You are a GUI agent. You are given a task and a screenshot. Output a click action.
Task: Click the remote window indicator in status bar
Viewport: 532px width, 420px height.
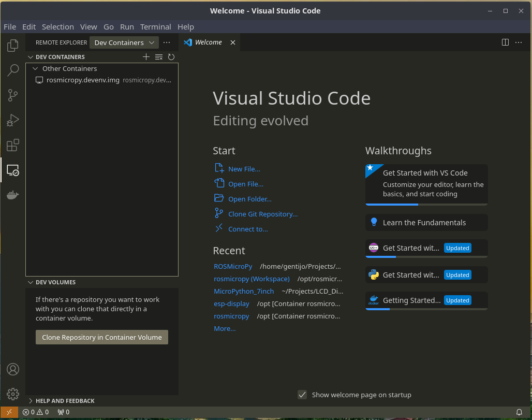coord(9,412)
